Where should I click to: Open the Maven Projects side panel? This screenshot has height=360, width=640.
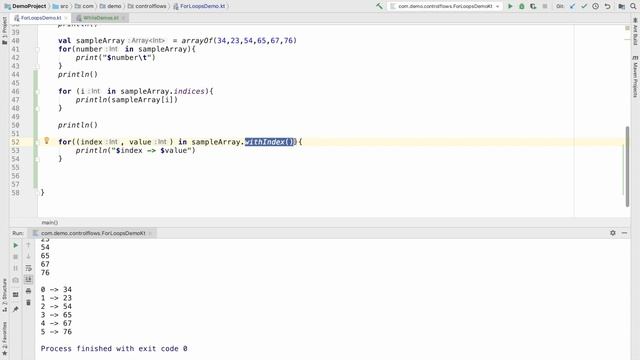click(635, 76)
